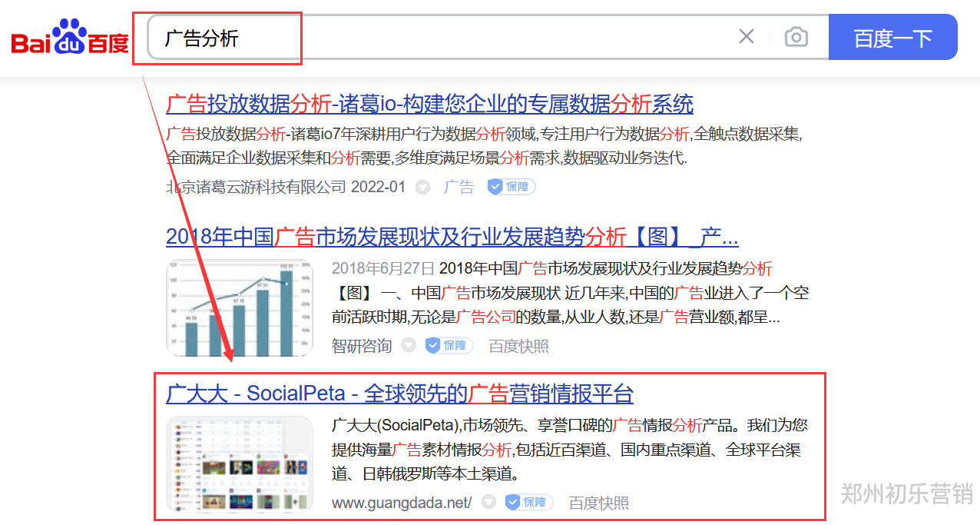This screenshot has height=525, width=980.
Task: Expand dropdown arrow beside 智研咨询
Action: 409,346
